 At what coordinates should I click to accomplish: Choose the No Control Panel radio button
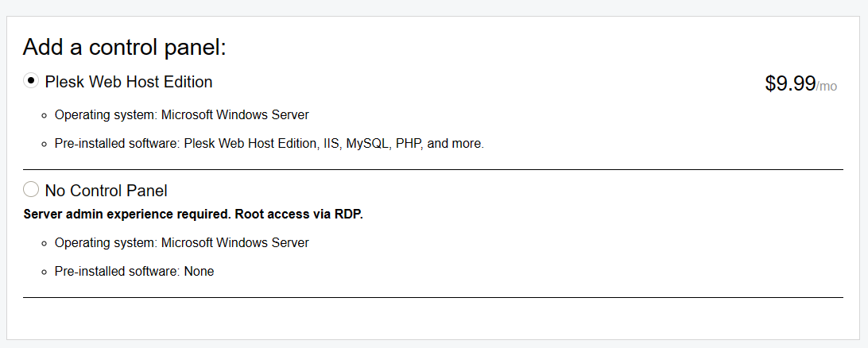pos(31,189)
